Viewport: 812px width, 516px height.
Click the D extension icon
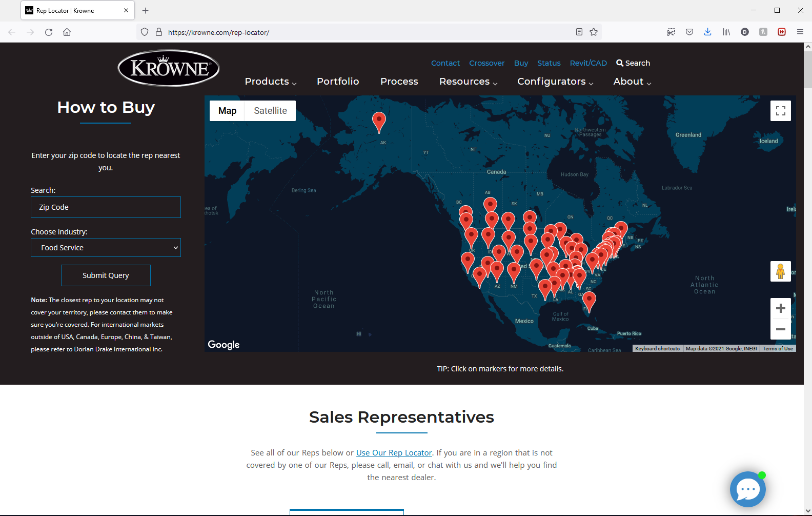(x=745, y=32)
